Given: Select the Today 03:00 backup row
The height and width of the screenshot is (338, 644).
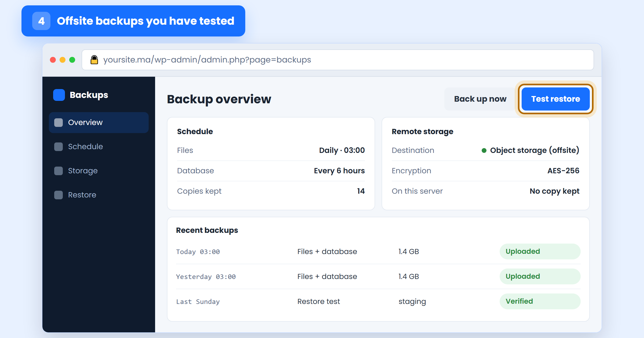Looking at the screenshot, I should click(378, 252).
